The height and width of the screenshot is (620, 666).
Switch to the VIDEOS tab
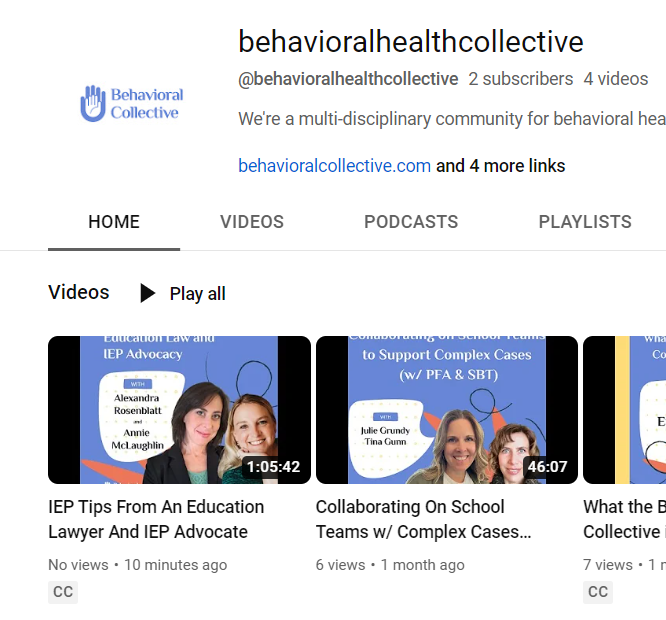(252, 222)
